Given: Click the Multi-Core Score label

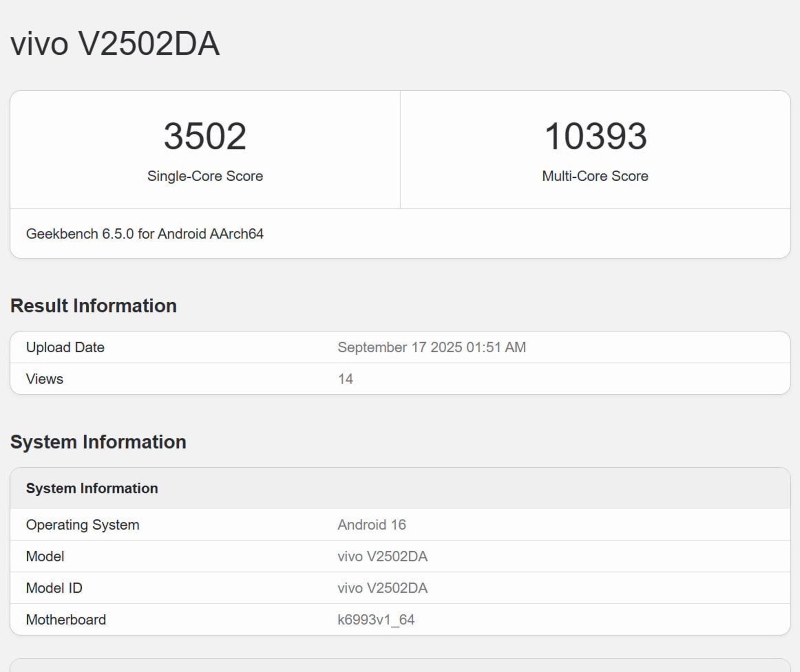Looking at the screenshot, I should (x=595, y=176).
